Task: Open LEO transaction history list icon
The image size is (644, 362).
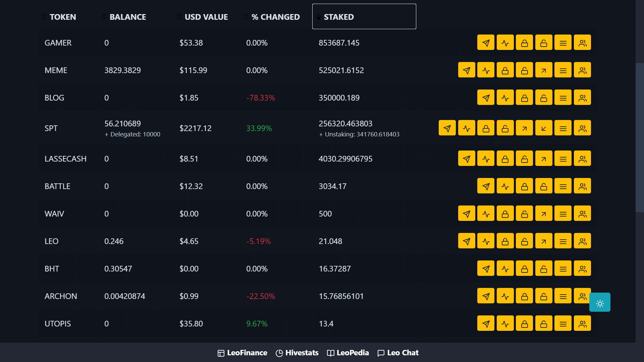Action: [563, 241]
